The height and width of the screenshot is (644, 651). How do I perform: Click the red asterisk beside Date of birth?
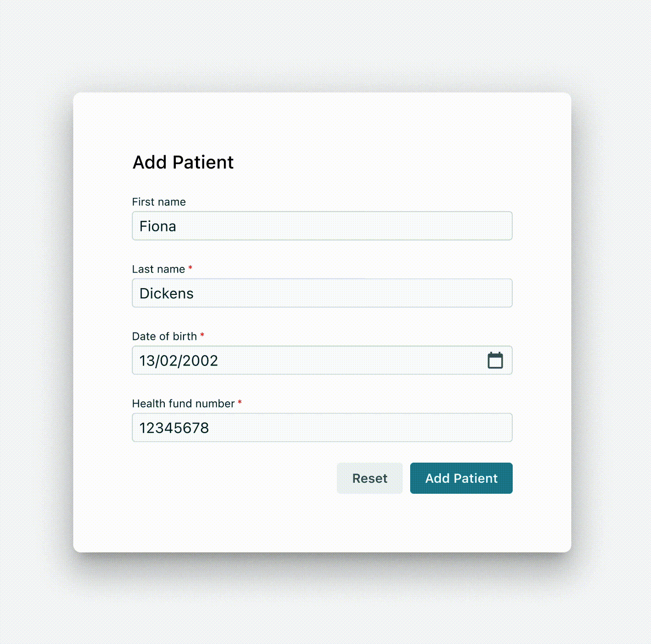(202, 335)
